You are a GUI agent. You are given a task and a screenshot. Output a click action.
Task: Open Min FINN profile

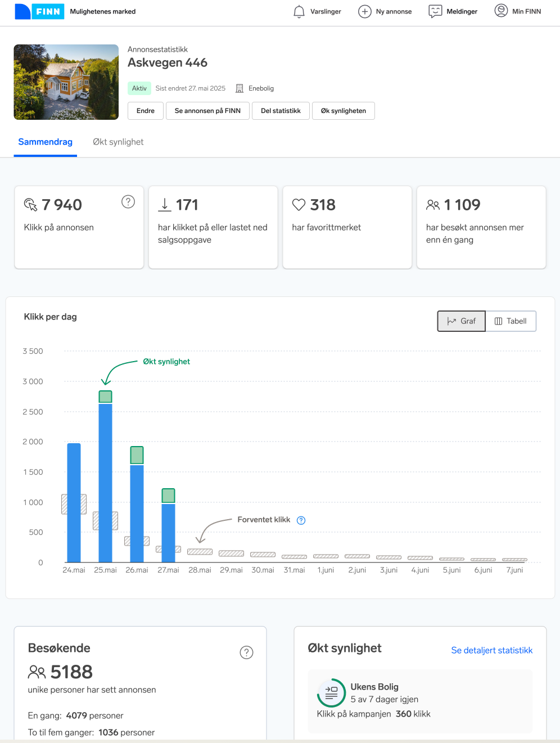(518, 11)
